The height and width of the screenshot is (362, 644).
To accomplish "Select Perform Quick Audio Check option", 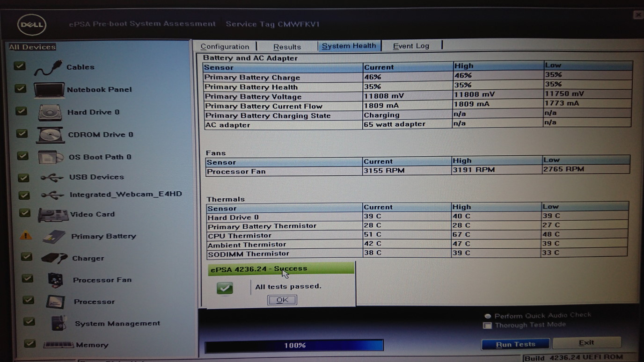I will 488,316.
